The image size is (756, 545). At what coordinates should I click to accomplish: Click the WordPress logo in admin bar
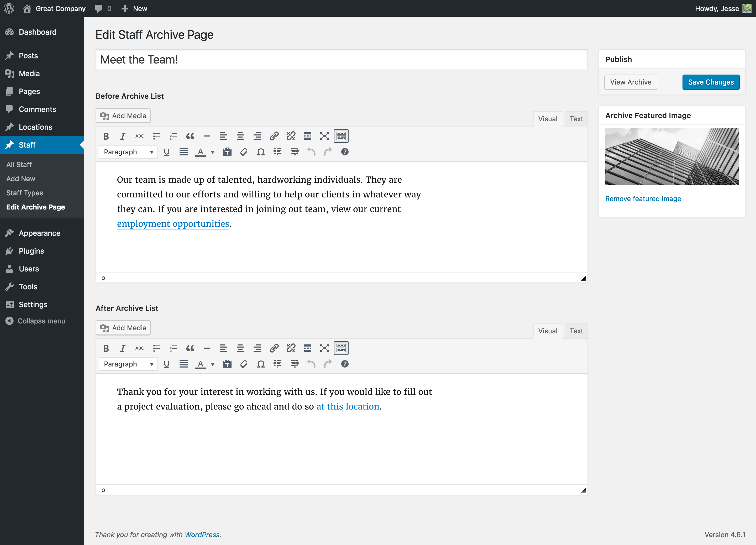pos(9,8)
